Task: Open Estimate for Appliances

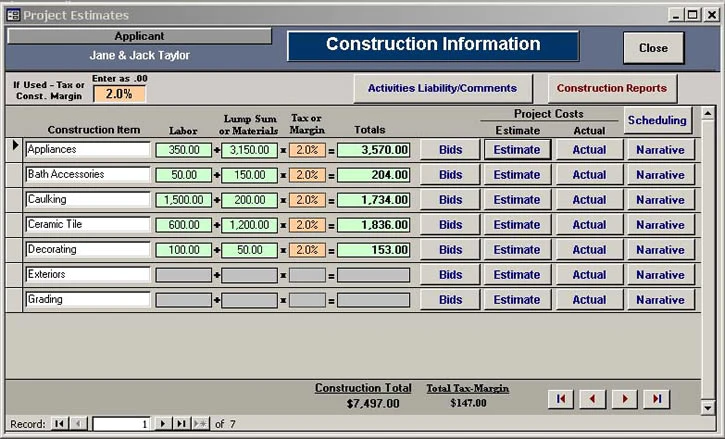Action: coord(517,150)
